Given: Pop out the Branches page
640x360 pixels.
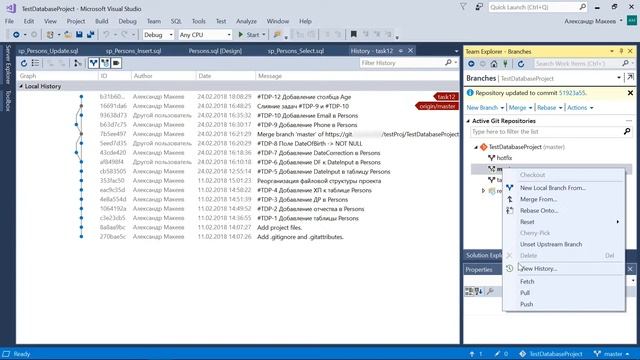Looking at the screenshot, I should tap(631, 78).
